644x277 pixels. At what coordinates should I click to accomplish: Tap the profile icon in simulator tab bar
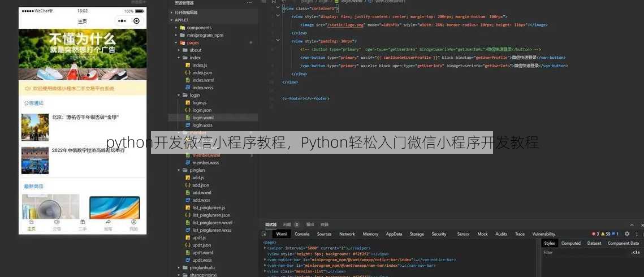point(133,222)
